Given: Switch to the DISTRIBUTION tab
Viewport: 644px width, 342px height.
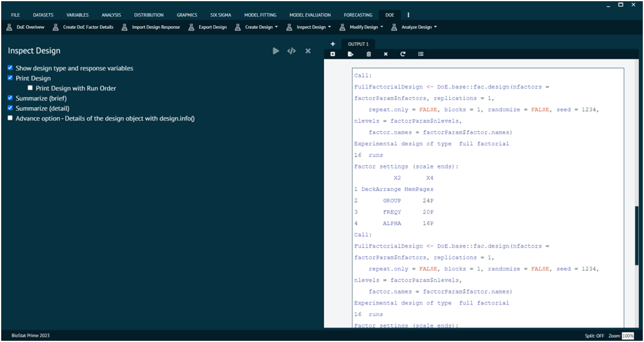Looking at the screenshot, I should coord(149,15).
